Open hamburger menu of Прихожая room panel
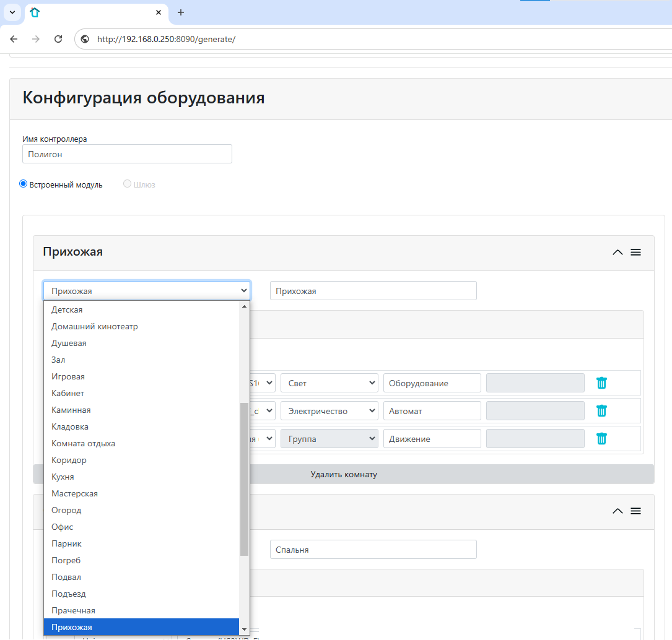Screen dimensions: 672x640 (635, 252)
